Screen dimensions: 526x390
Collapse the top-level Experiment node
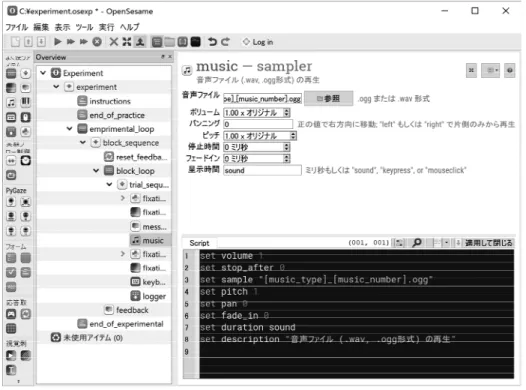[x=43, y=73]
